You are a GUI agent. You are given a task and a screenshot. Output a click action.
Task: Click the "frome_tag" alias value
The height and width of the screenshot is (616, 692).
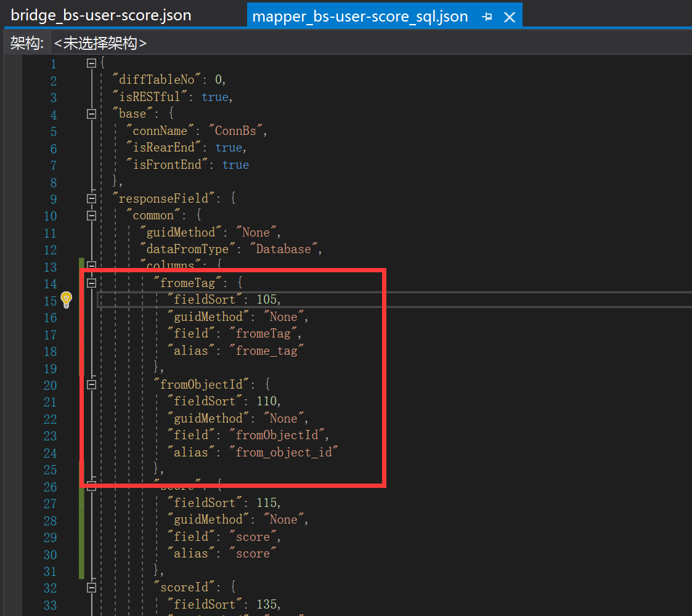tap(266, 351)
